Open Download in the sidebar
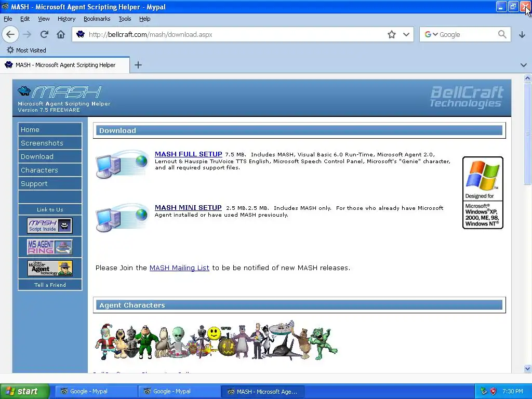Image resolution: width=532 pixels, height=399 pixels. (50, 156)
